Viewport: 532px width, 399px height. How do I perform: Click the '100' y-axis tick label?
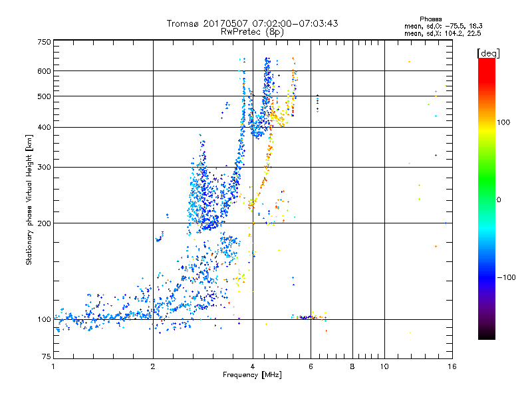click(x=44, y=320)
